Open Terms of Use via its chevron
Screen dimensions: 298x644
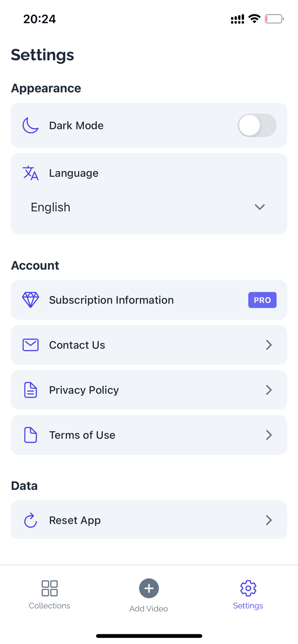point(269,435)
